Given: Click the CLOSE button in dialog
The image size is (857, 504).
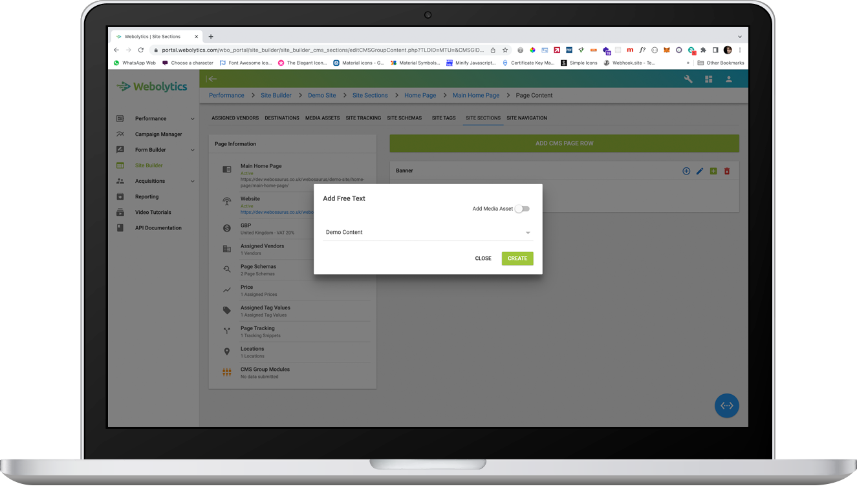Looking at the screenshot, I should tap(483, 258).
